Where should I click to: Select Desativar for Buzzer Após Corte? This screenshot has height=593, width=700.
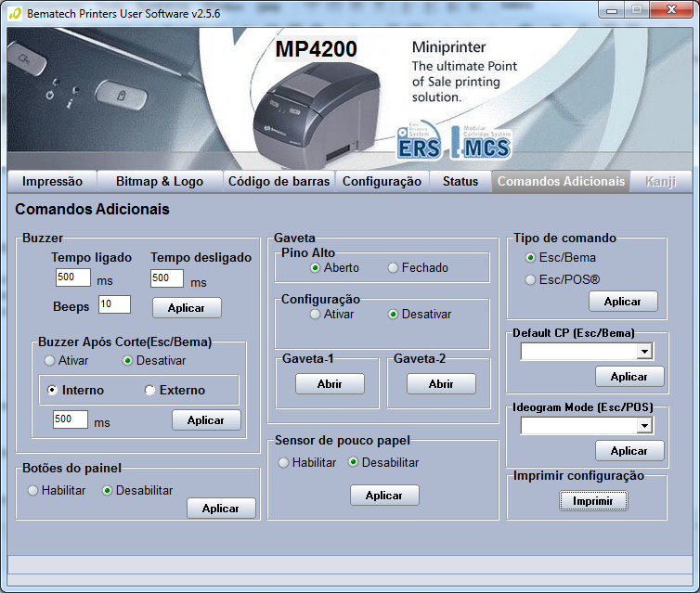click(154, 360)
